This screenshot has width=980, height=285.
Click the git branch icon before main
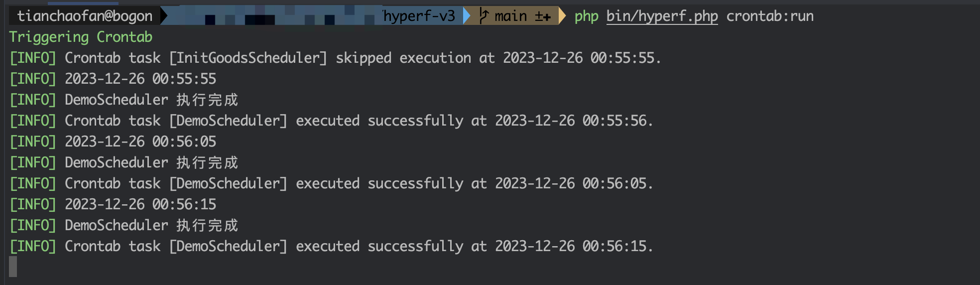[484, 16]
